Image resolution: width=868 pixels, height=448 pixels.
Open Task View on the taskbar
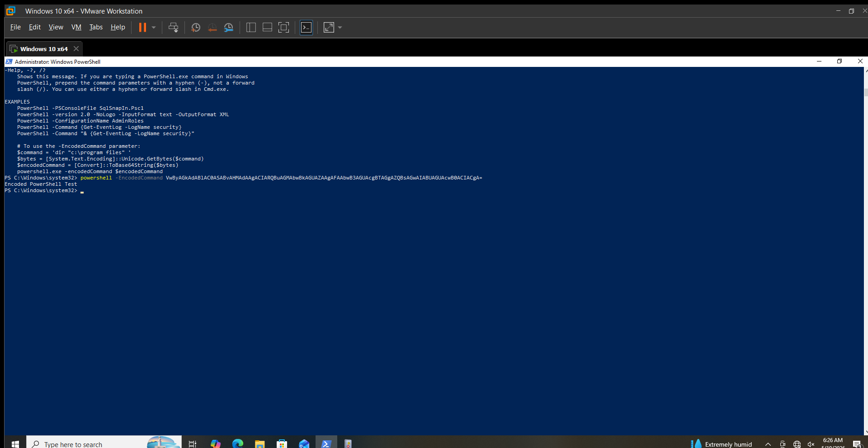point(192,444)
